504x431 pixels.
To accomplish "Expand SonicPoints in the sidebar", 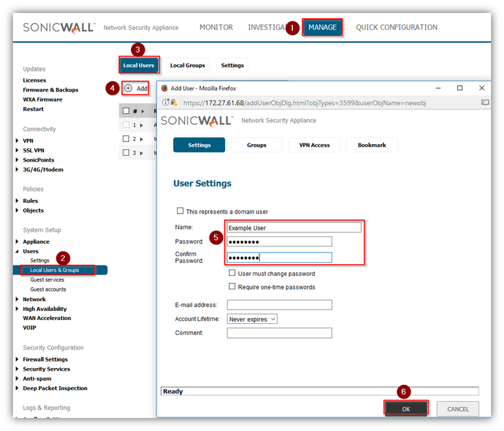I will coord(17,160).
